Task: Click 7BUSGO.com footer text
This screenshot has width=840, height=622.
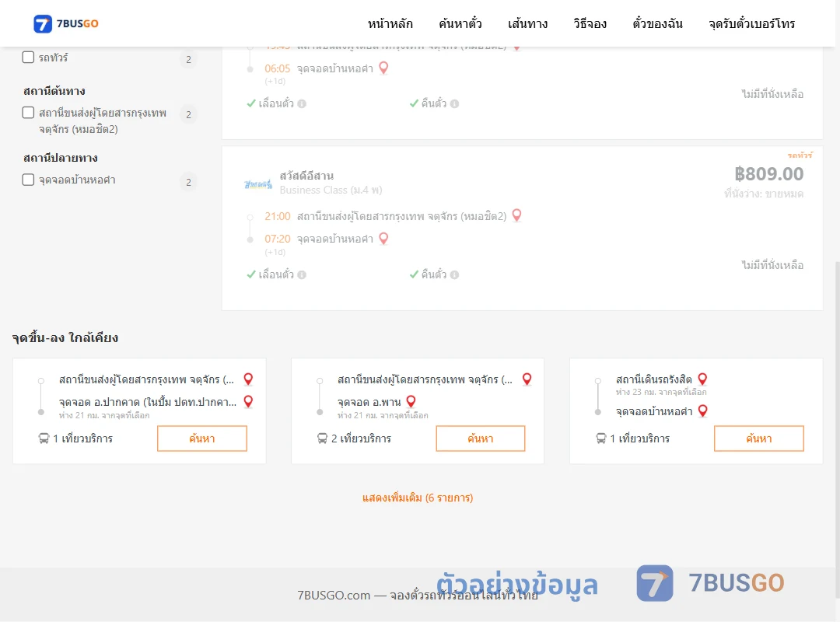Action: click(418, 596)
